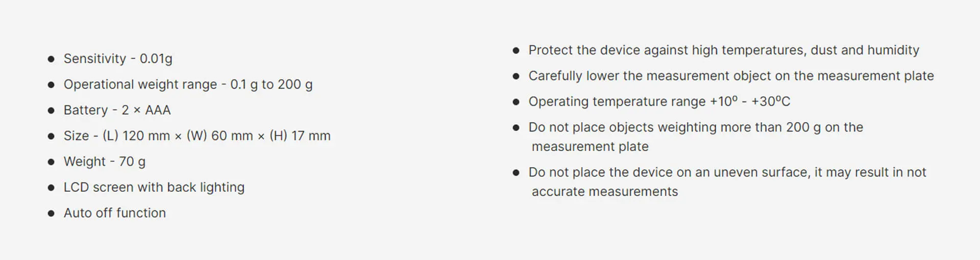
Task: Click bullet before uneven surface warning
Action: point(516,173)
